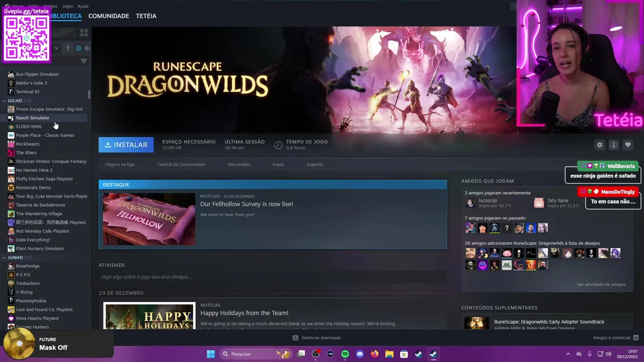Open the Discussões tab
644x362 pixels.
[238, 164]
